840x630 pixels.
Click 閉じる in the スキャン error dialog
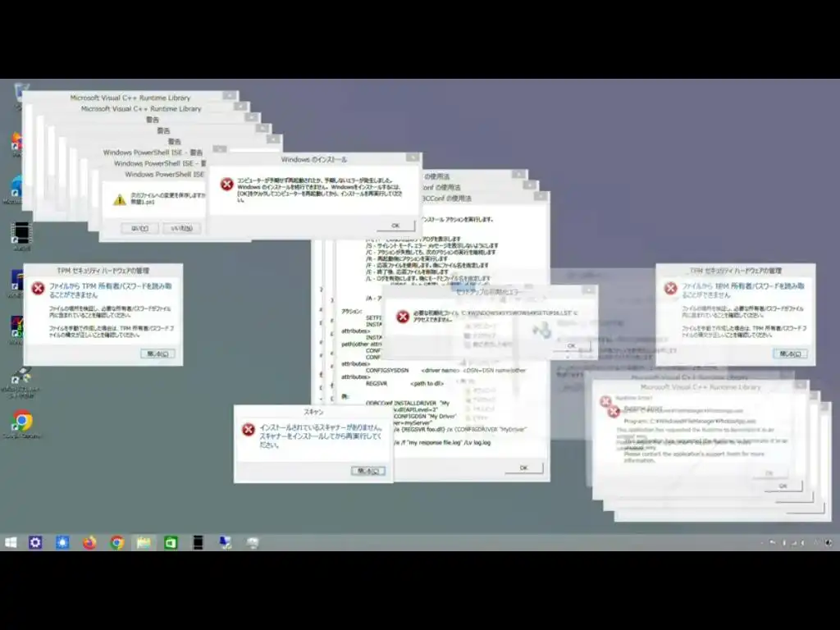368,471
